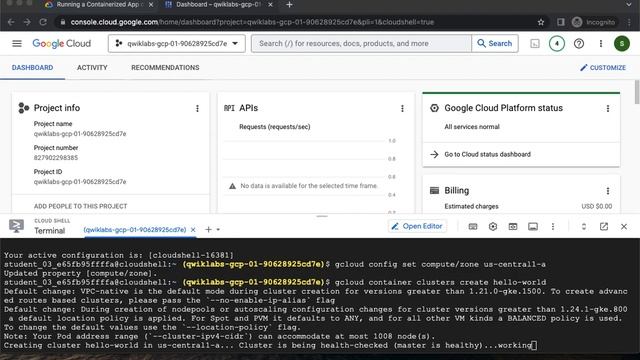
Task: Open the green S account avatar
Action: [x=622, y=43]
